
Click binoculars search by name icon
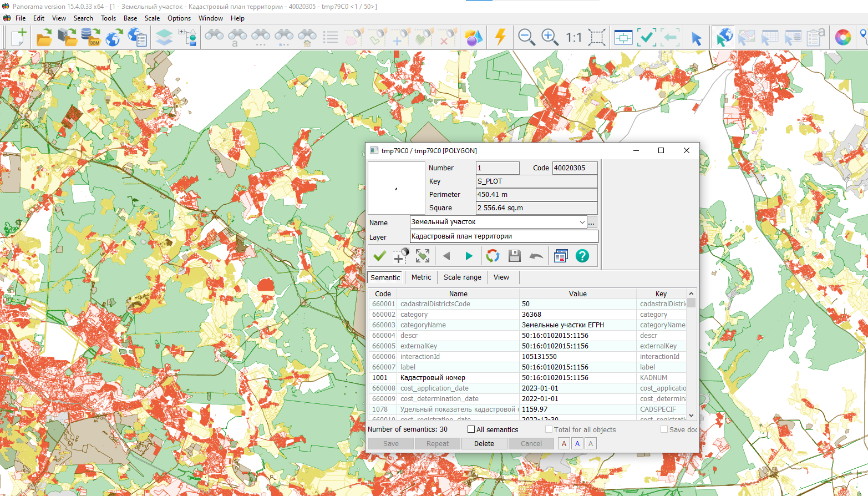point(237,38)
